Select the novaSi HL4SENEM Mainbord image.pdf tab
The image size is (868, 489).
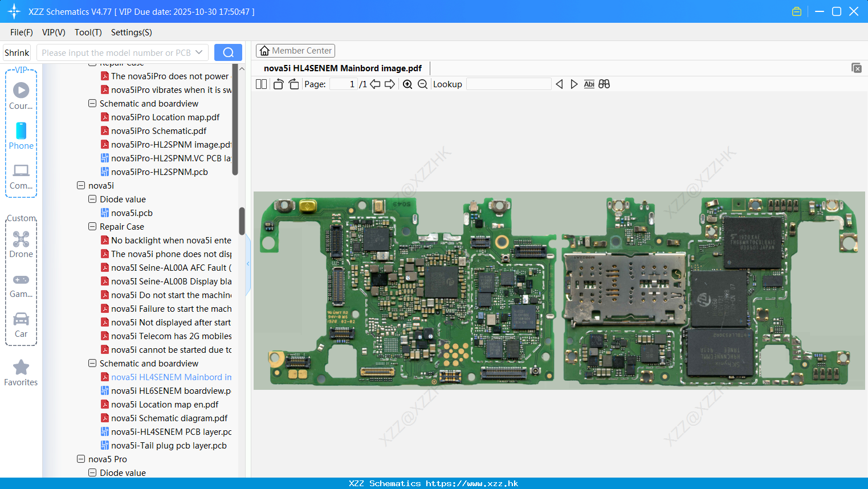pyautogui.click(x=343, y=68)
